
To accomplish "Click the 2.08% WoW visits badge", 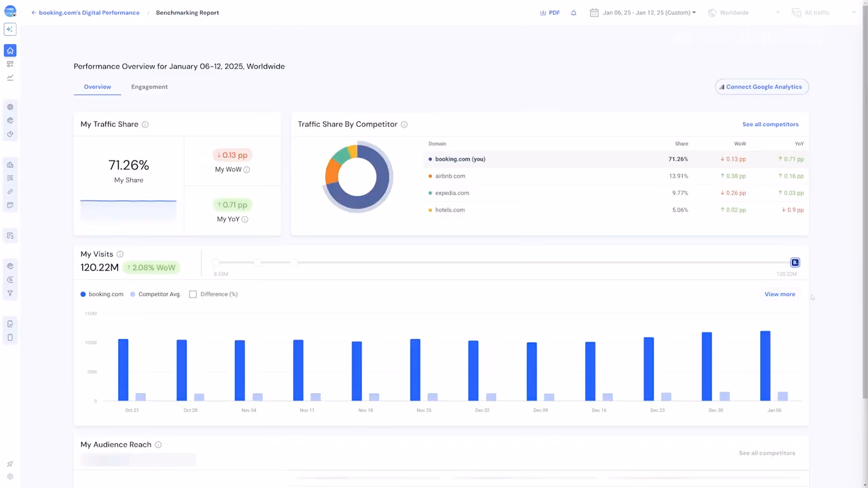I will (x=151, y=268).
